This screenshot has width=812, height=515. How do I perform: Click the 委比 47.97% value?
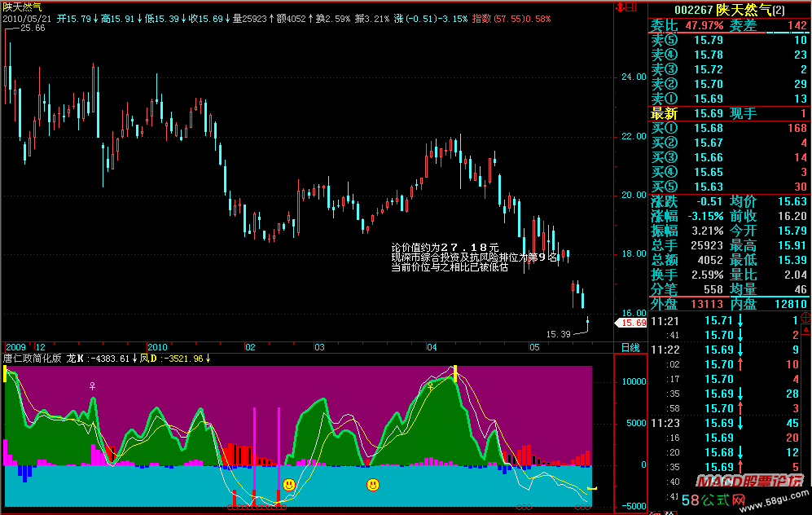(x=704, y=25)
